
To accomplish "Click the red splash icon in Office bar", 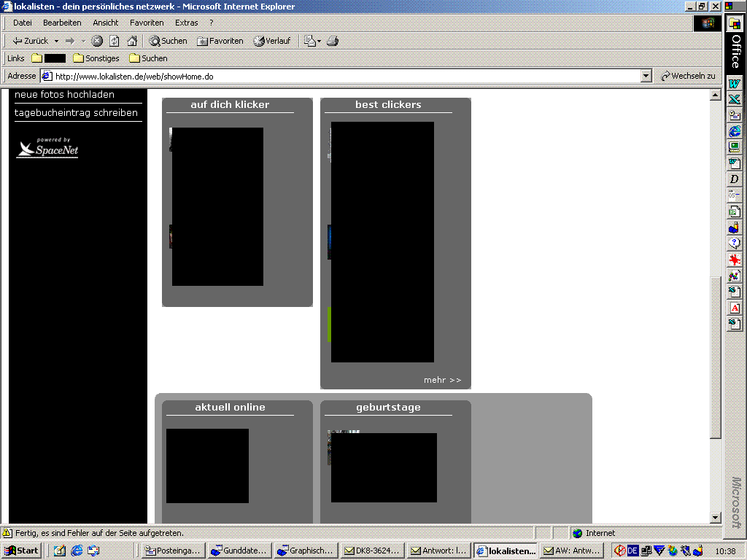I will click(x=734, y=260).
